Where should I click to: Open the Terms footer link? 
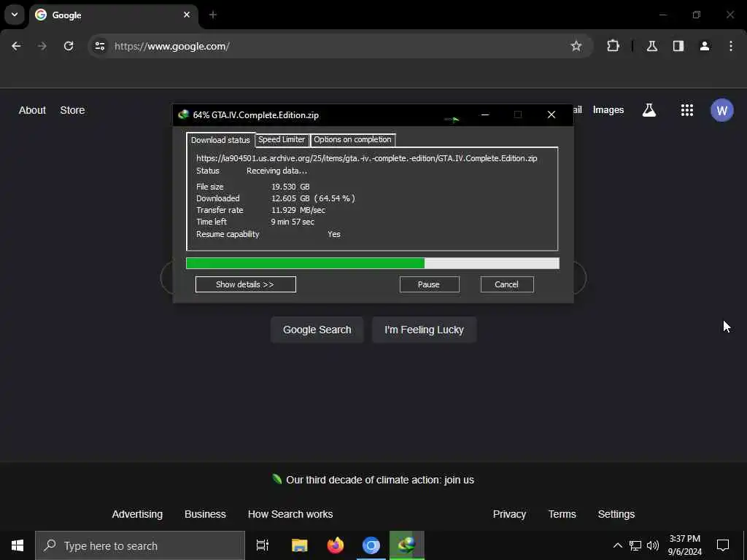(562, 514)
